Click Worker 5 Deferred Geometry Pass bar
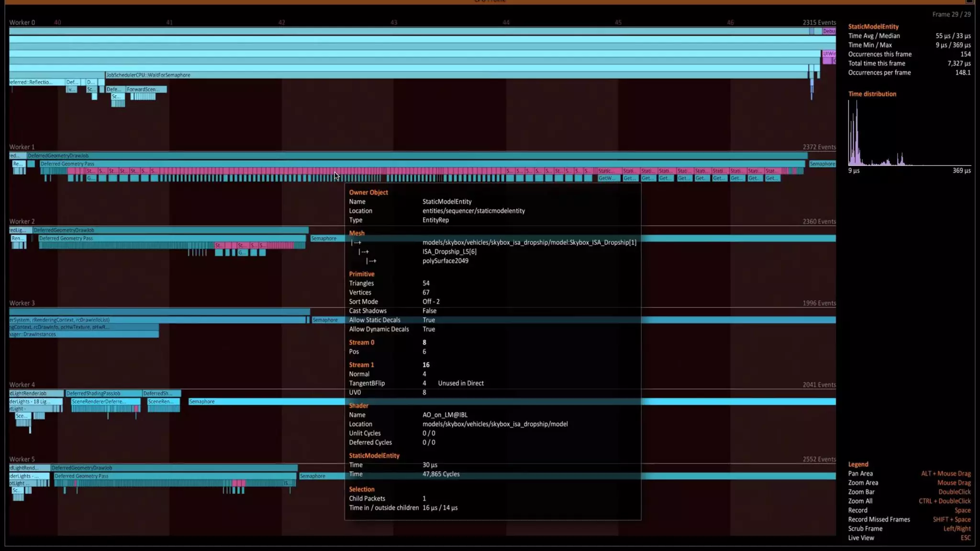This screenshot has width=980, height=551. [x=175, y=476]
